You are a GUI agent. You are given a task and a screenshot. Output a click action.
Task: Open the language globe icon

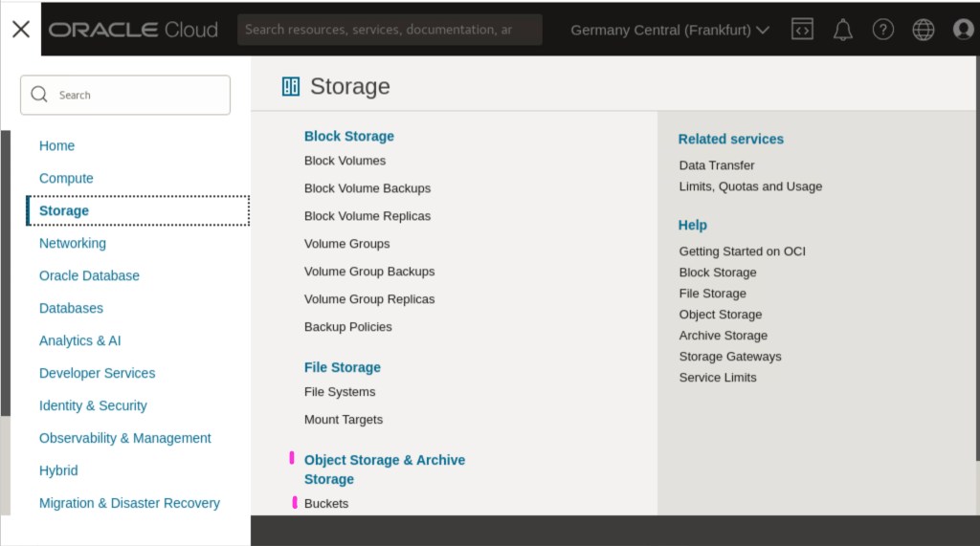point(923,30)
